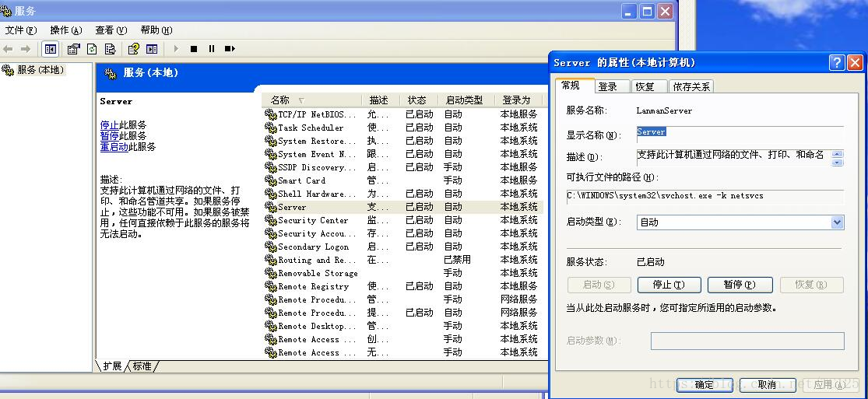Click the Refresh toolbar icon
Image resolution: width=868 pixels, height=399 pixels.
pos(92,49)
